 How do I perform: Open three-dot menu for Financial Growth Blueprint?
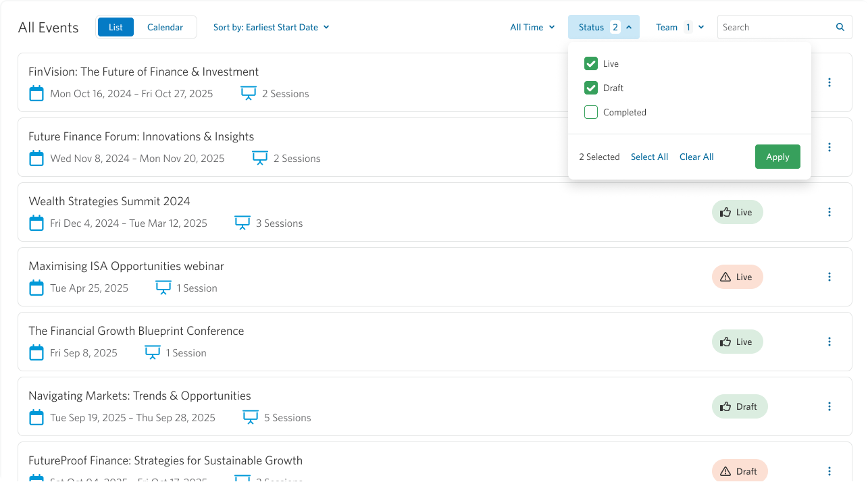point(829,342)
